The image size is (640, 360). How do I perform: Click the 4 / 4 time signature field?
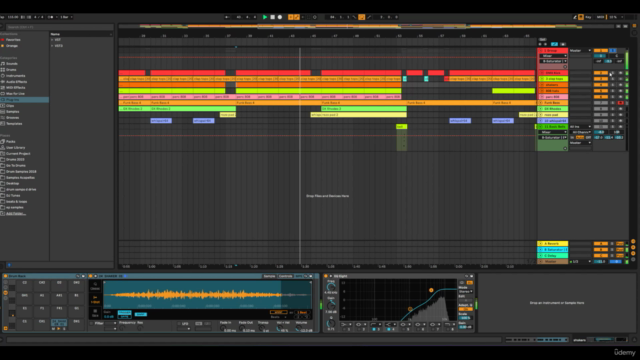coord(39,17)
